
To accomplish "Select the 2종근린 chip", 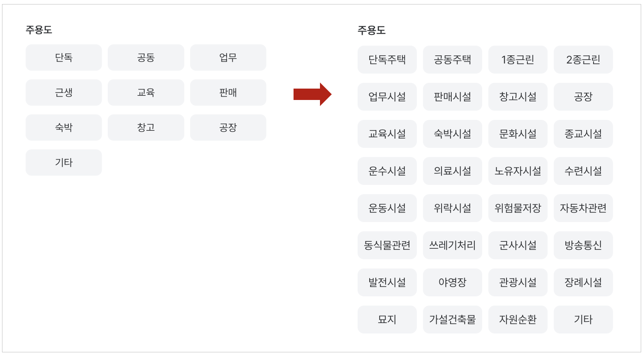I will point(583,60).
